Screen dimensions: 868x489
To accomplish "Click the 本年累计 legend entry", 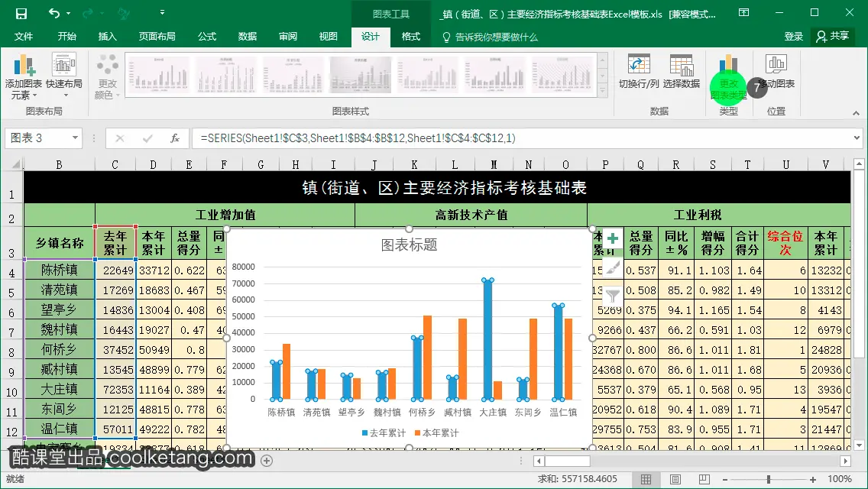I will pyautogui.click(x=437, y=432).
